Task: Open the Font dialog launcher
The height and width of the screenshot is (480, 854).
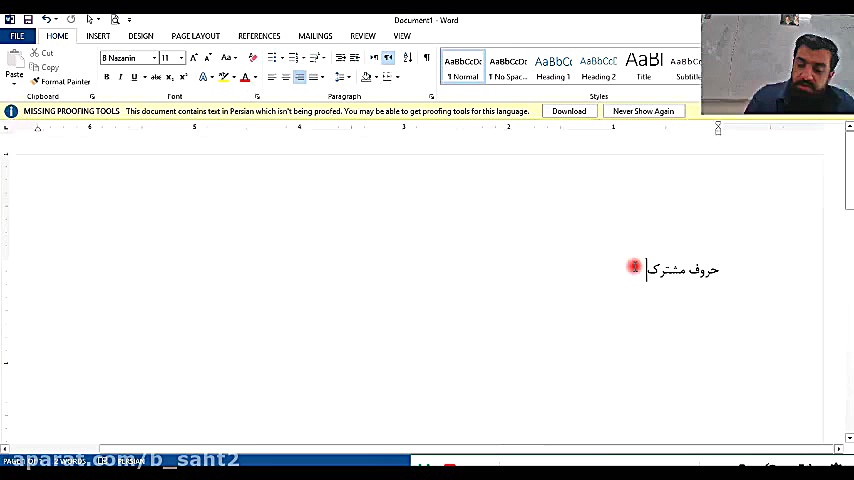Action: click(257, 96)
